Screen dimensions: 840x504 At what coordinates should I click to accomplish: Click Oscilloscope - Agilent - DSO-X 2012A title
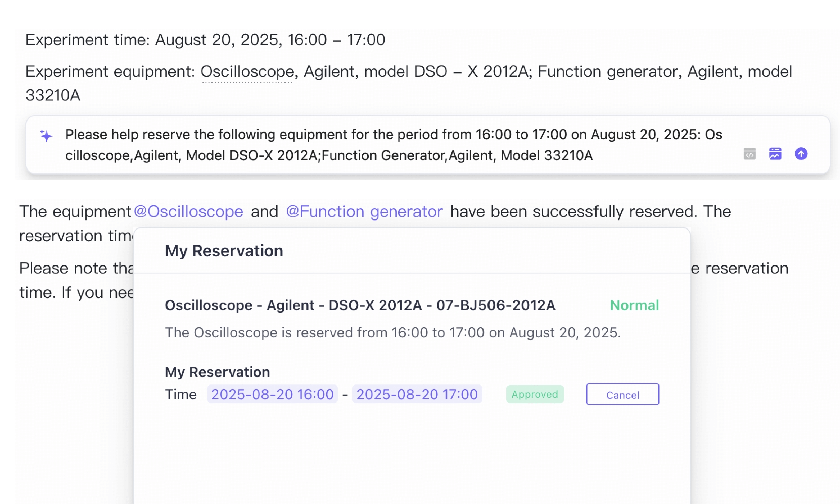click(360, 305)
